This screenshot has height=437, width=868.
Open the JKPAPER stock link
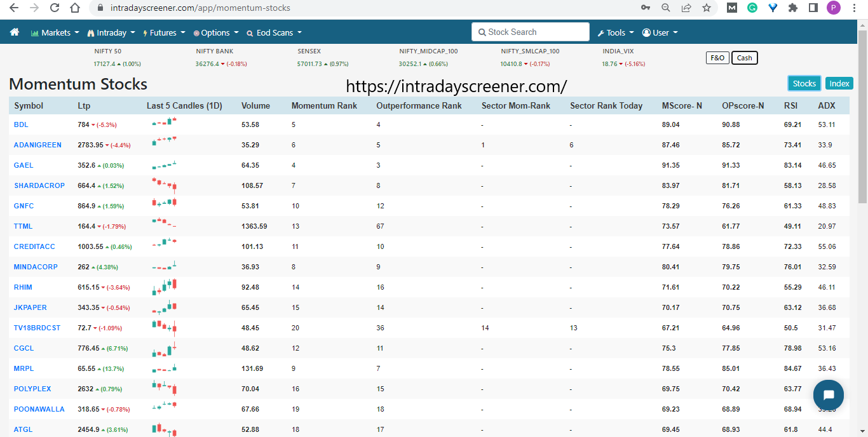[30, 307]
